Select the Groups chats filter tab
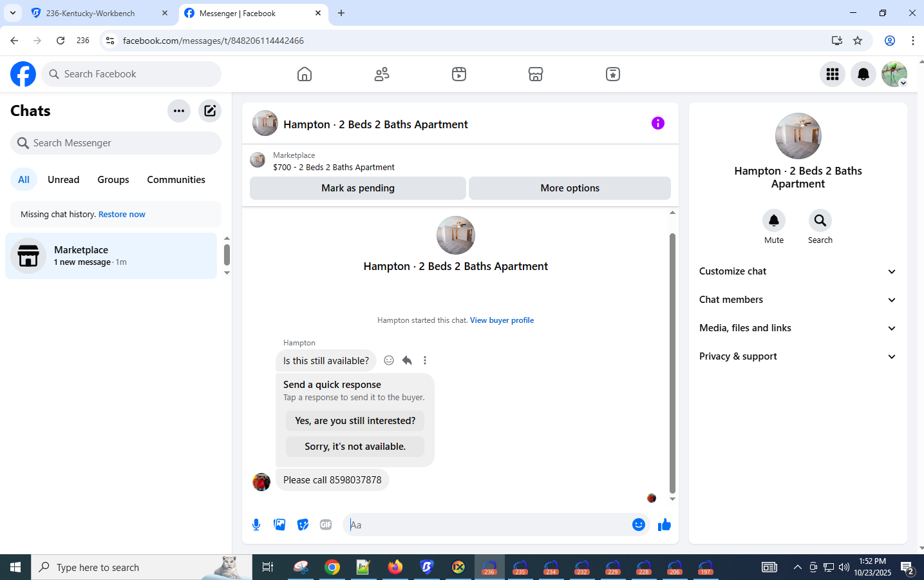 (113, 180)
